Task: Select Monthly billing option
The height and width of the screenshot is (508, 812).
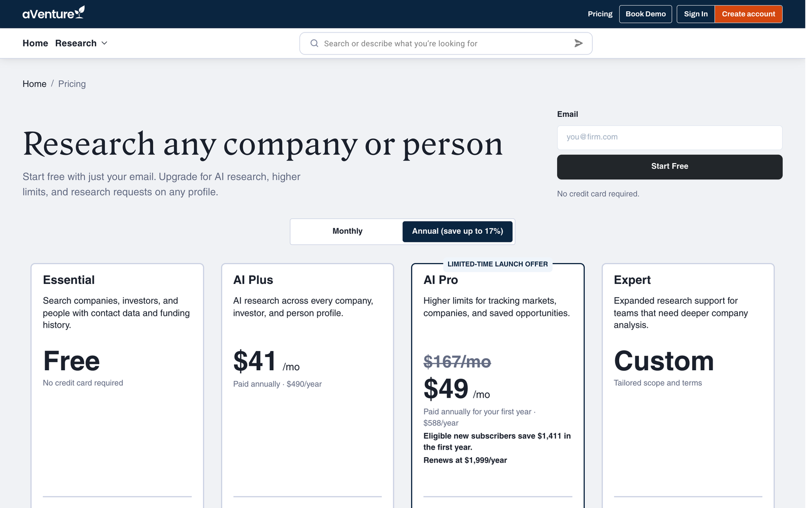Action: pyautogui.click(x=347, y=231)
